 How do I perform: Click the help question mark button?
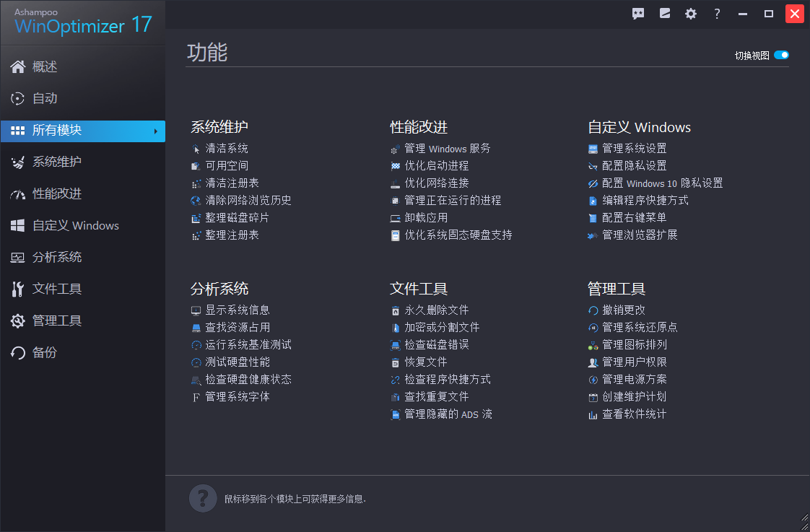[717, 13]
